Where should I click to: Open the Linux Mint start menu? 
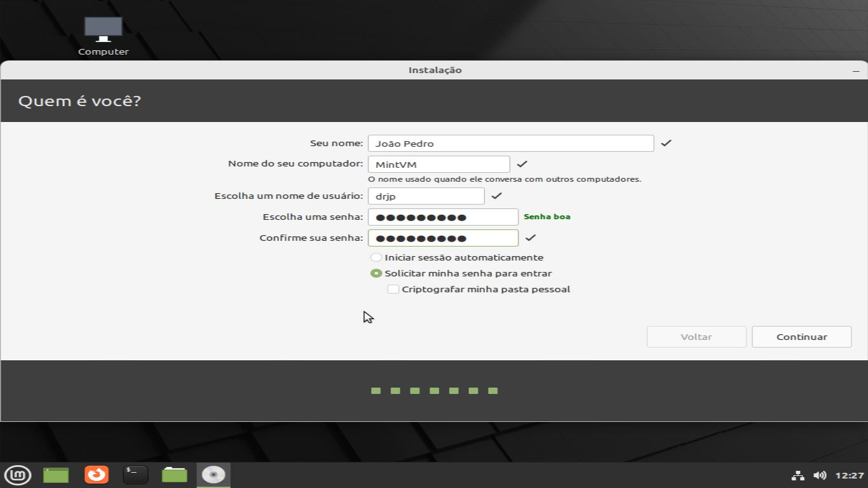pyautogui.click(x=17, y=475)
